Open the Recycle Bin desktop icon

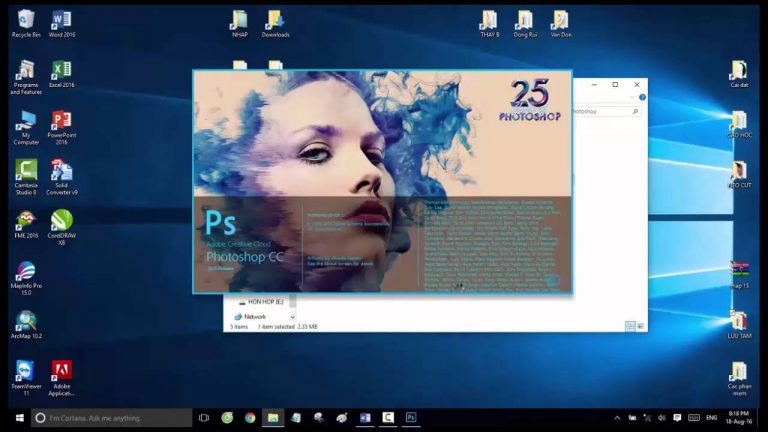(x=26, y=24)
